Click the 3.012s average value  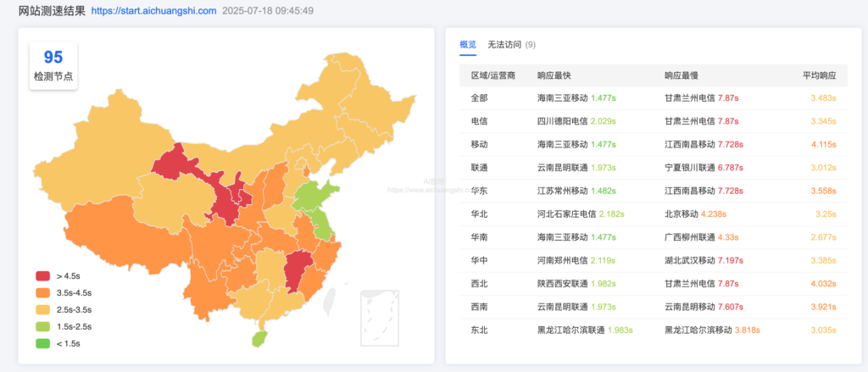coord(823,168)
